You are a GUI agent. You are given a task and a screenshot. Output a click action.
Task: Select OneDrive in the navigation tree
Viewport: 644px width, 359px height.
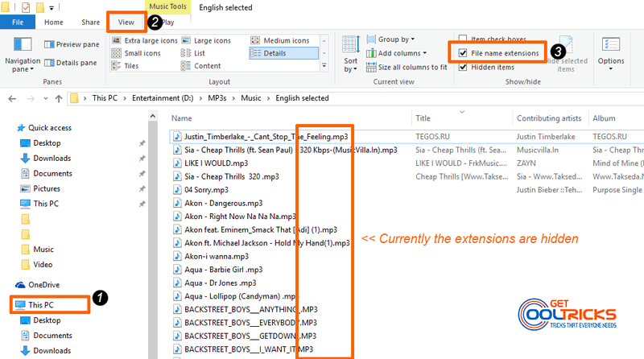click(43, 285)
